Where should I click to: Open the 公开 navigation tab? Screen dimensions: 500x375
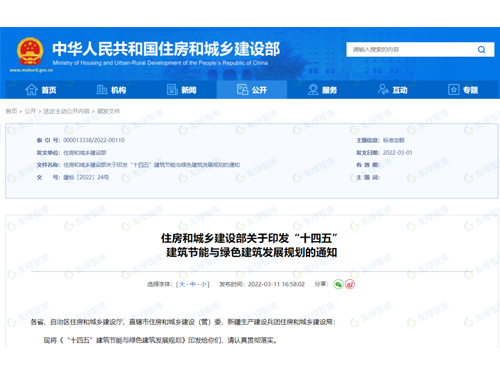252,90
